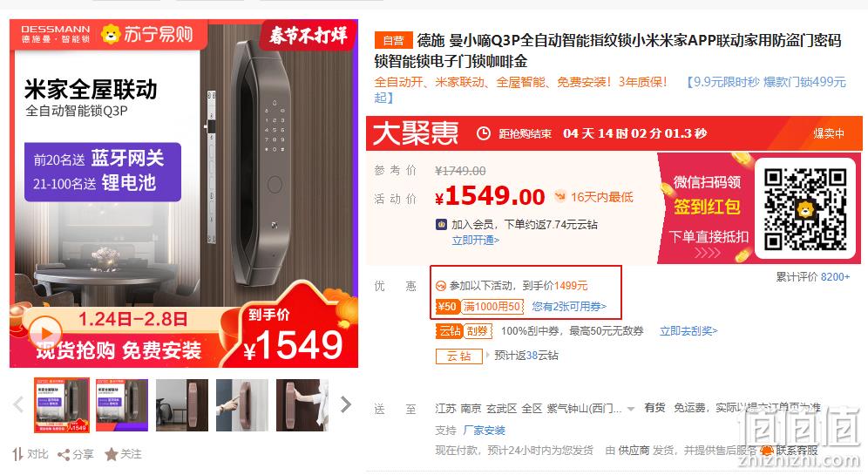Select the first product thumbnail
The height and width of the screenshot is (475, 868).
pyautogui.click(x=62, y=405)
